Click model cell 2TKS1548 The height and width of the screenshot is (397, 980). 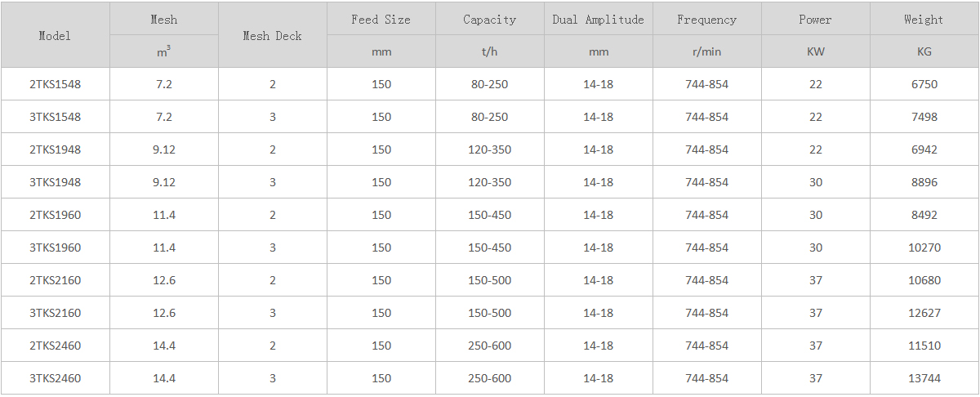click(x=55, y=84)
